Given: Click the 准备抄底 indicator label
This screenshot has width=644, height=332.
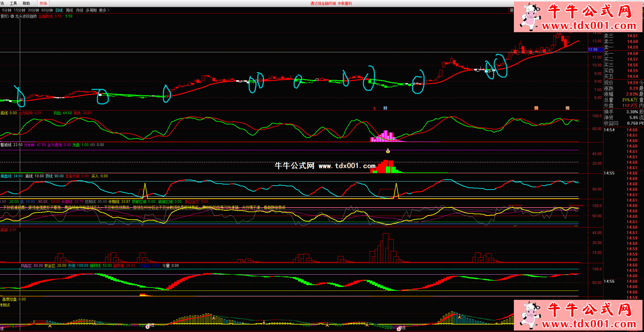Looking at the screenshot, I should [77, 176].
